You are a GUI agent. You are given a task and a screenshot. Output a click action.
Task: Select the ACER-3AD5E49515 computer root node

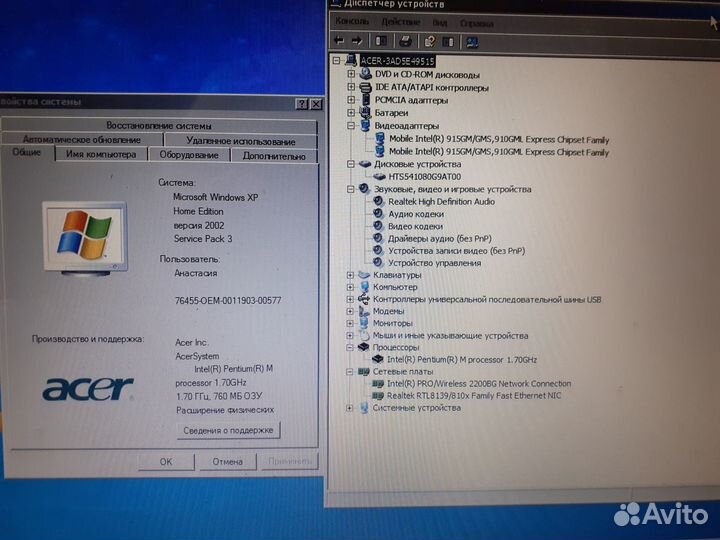click(x=397, y=61)
